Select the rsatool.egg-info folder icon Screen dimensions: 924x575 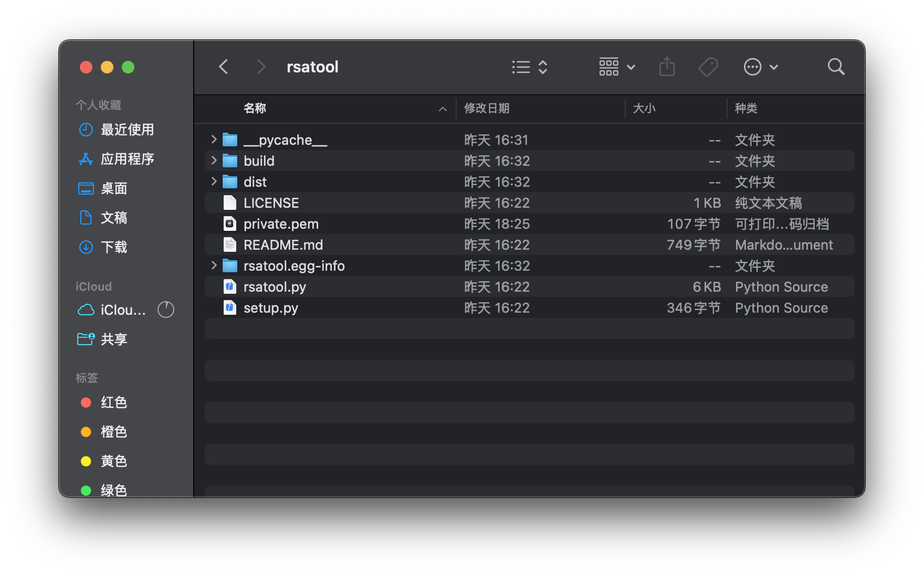point(230,265)
